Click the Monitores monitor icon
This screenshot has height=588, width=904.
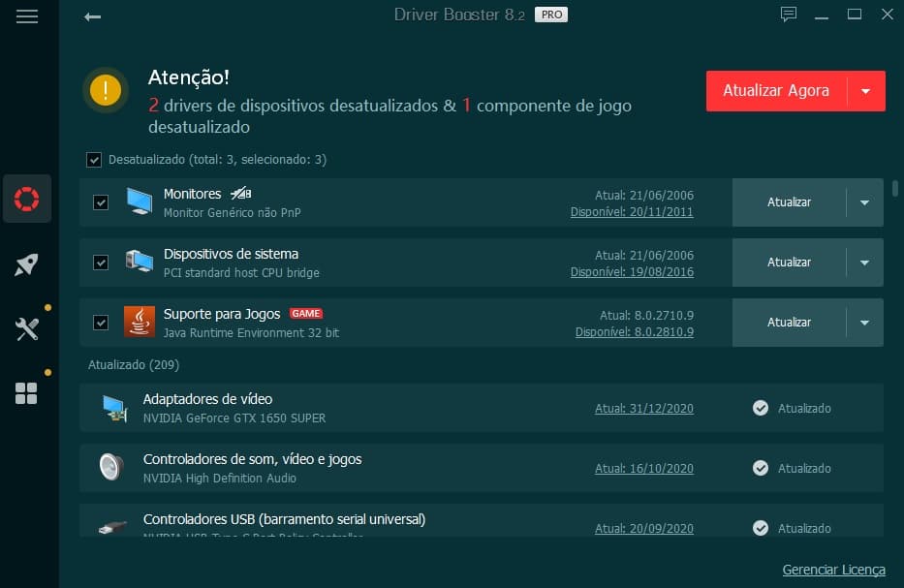(x=140, y=201)
